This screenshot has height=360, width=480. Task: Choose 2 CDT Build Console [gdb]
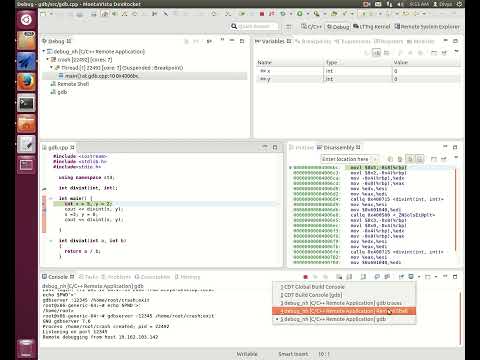click(344, 295)
